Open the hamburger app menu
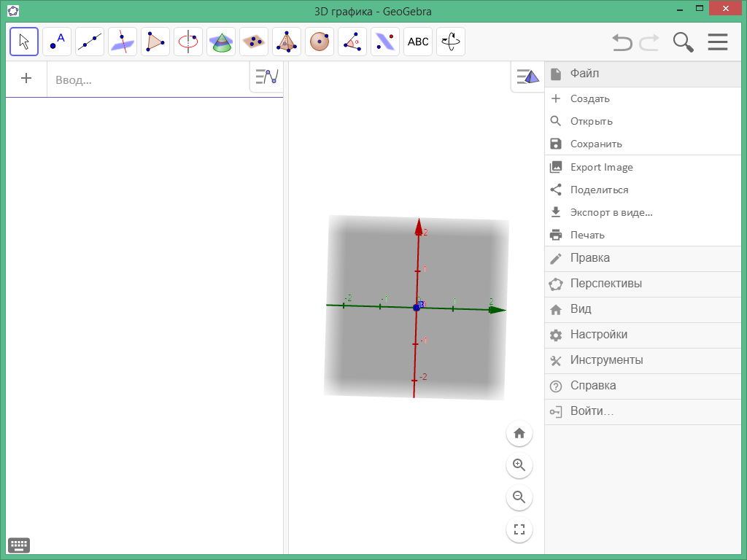 click(718, 42)
